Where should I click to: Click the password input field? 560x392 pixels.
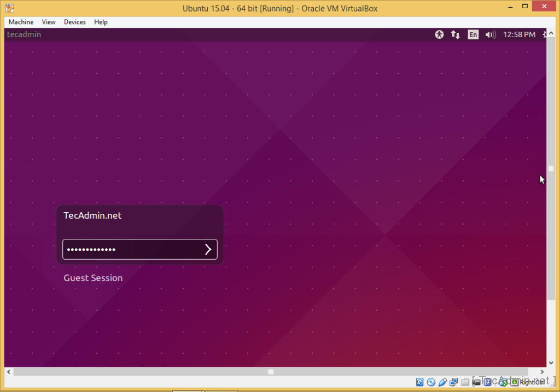coord(131,249)
